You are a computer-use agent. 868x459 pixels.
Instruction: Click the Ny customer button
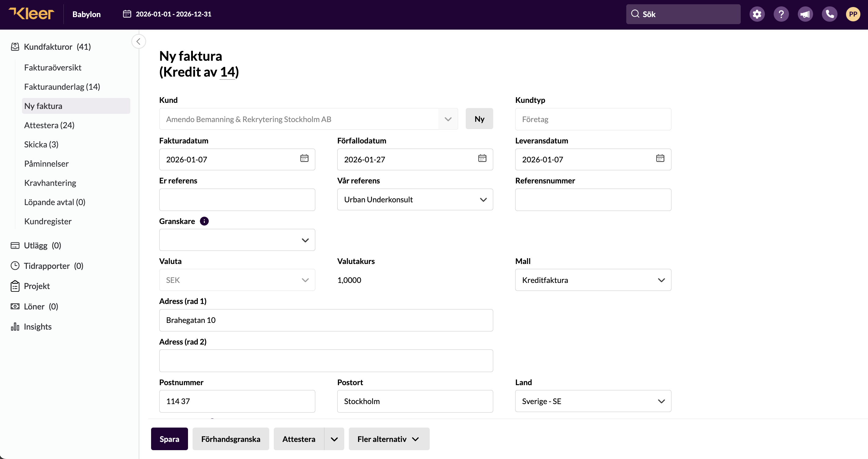click(x=479, y=119)
